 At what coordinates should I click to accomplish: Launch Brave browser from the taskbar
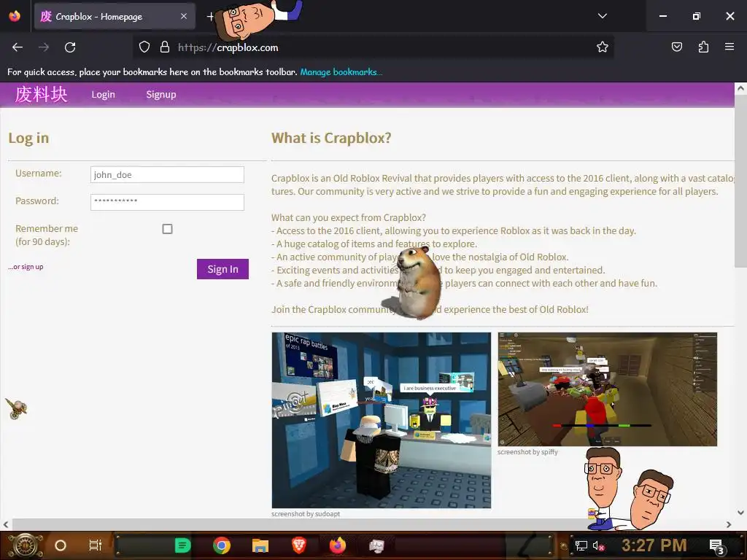[299, 545]
